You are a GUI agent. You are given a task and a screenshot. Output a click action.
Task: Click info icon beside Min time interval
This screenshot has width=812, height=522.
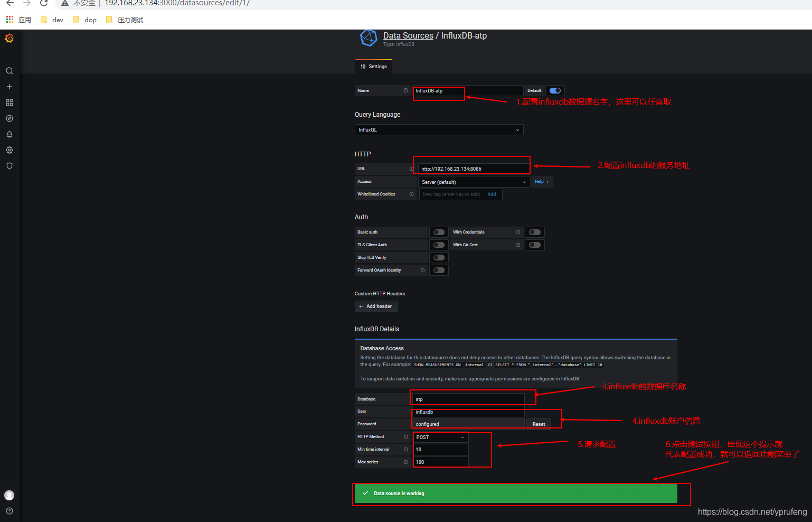(x=405, y=449)
